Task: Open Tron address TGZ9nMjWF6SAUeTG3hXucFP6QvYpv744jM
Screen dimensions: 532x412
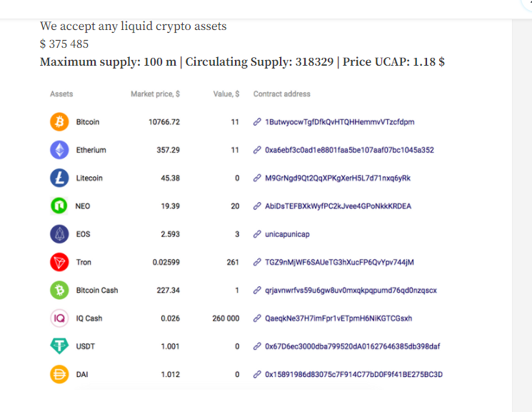Action: tap(339, 262)
